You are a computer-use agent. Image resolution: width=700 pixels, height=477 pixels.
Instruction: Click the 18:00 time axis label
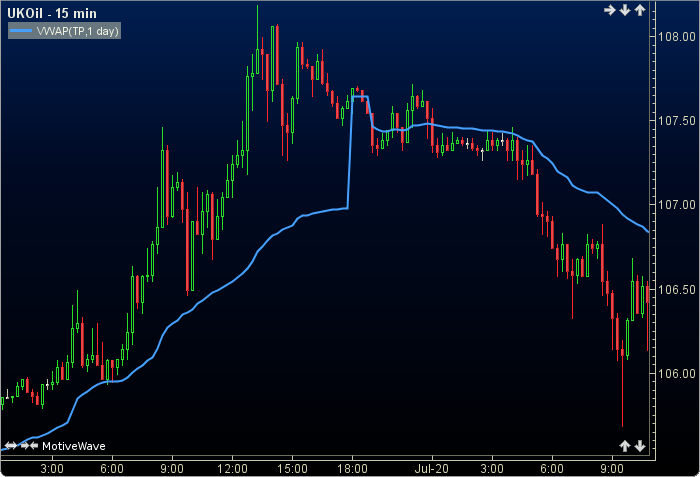(x=352, y=469)
